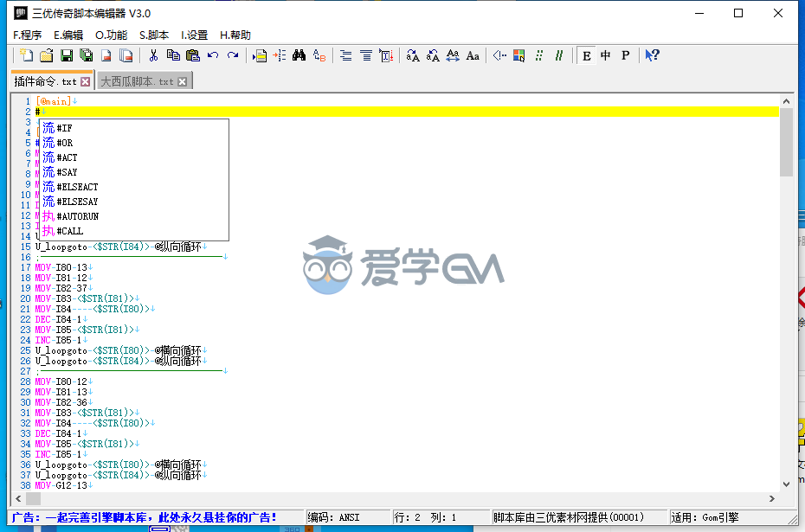Click the green double-slash comment icon

pyautogui.click(x=559, y=55)
